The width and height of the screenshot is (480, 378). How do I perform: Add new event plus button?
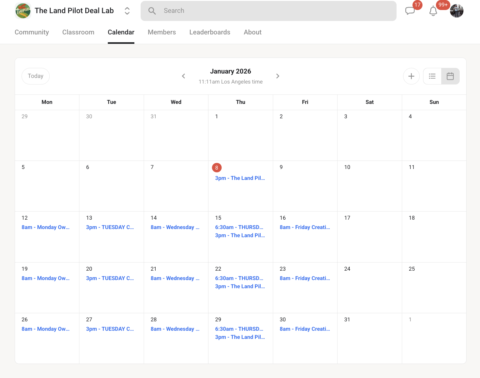tap(411, 76)
